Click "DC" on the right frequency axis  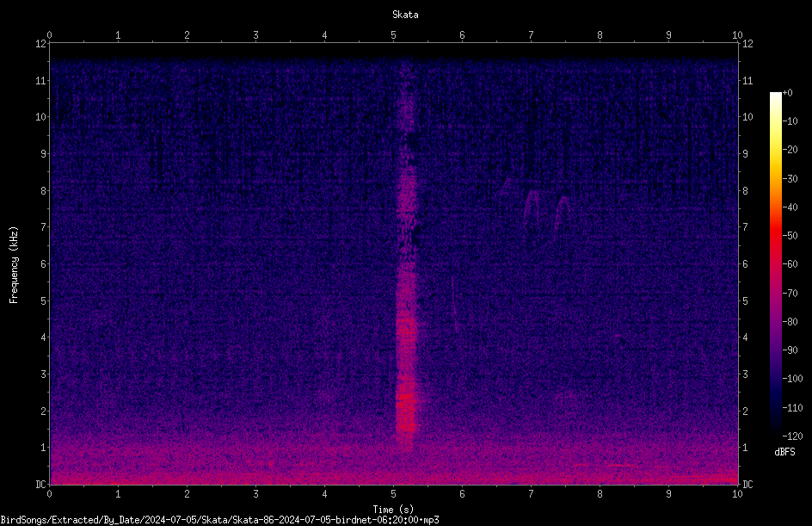(x=747, y=485)
